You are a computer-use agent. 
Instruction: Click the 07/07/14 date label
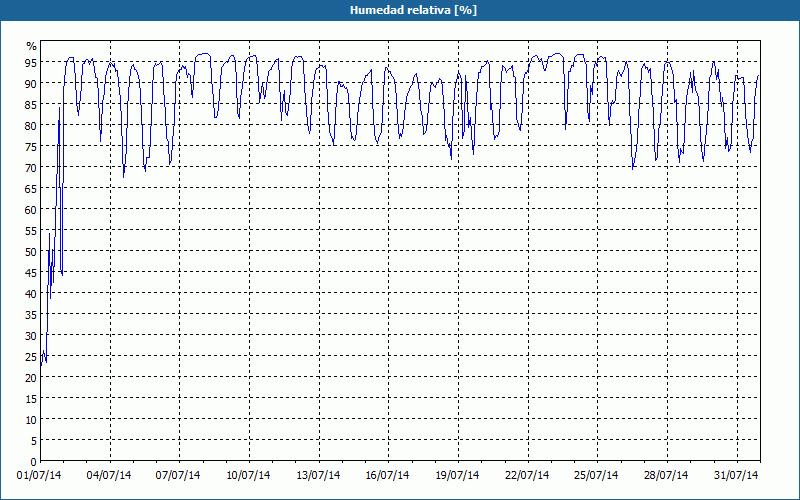178,476
